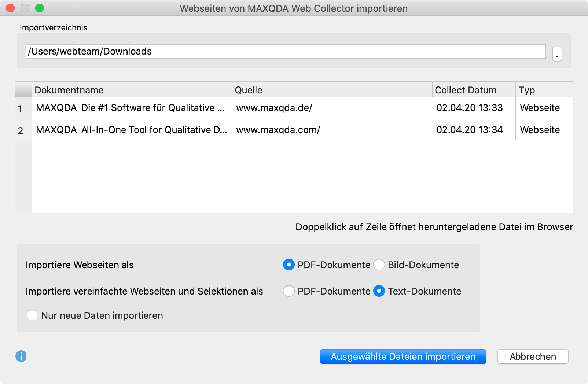588x384 pixels.
Task: Click the www.maxqda.de/ source cell
Action: pos(332,108)
